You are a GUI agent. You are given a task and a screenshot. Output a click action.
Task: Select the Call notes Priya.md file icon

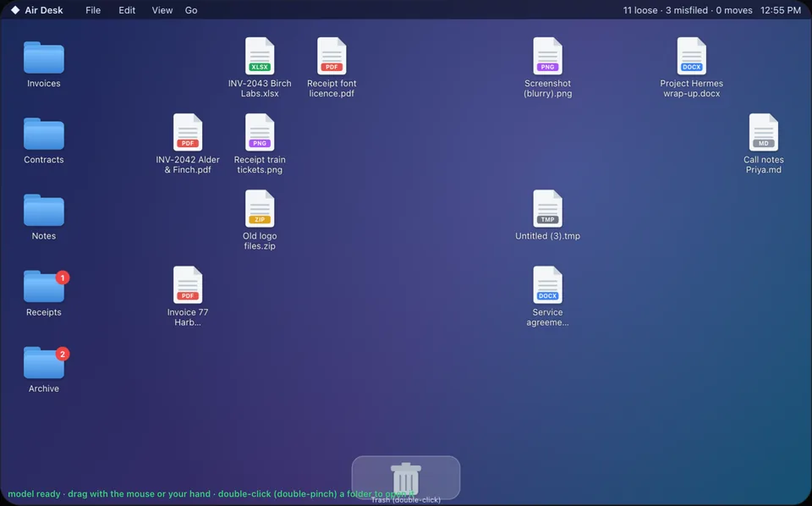763,132
